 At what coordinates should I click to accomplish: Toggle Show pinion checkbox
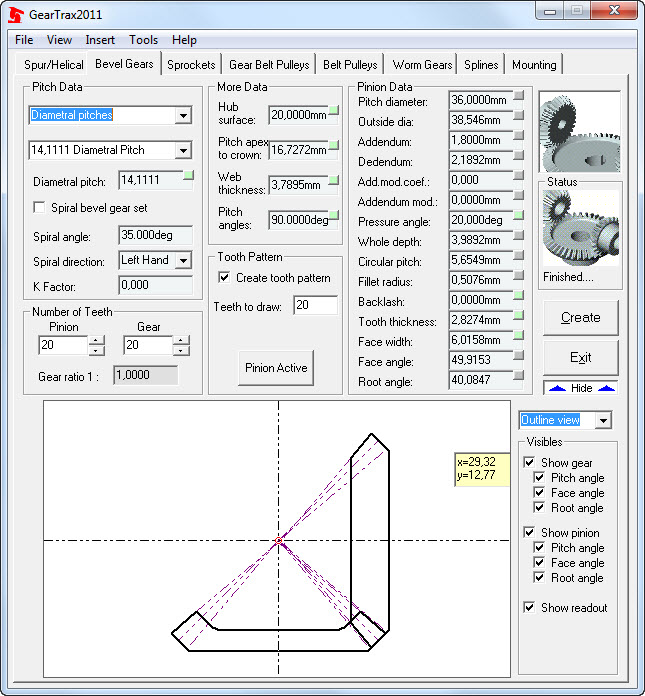[529, 532]
